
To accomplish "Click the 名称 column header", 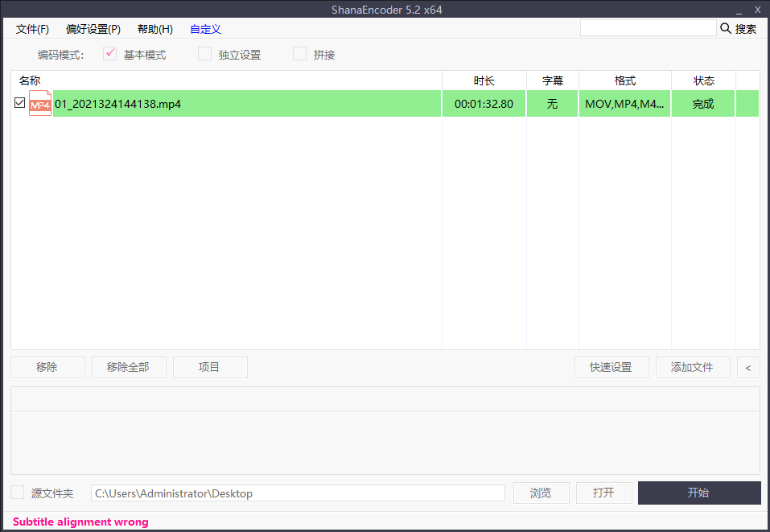I will pos(226,80).
